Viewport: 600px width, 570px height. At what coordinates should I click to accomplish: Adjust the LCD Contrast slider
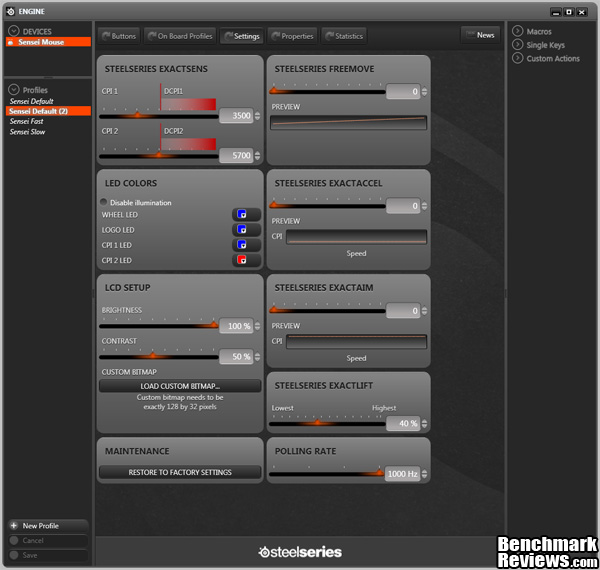159,357
